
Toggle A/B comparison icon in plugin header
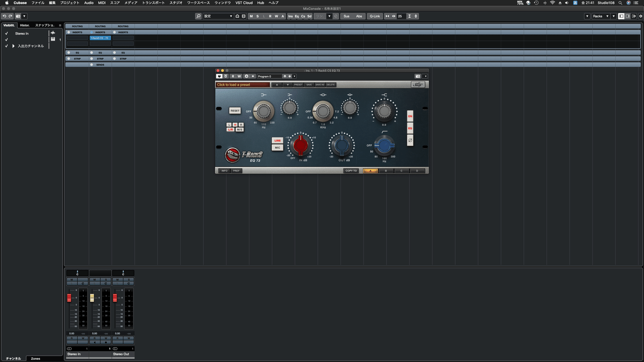click(246, 76)
